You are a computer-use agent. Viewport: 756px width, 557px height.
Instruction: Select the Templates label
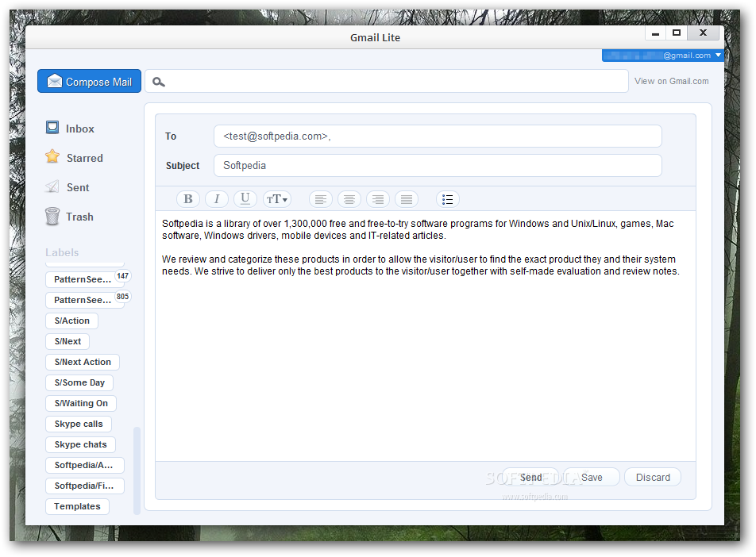click(x=77, y=506)
